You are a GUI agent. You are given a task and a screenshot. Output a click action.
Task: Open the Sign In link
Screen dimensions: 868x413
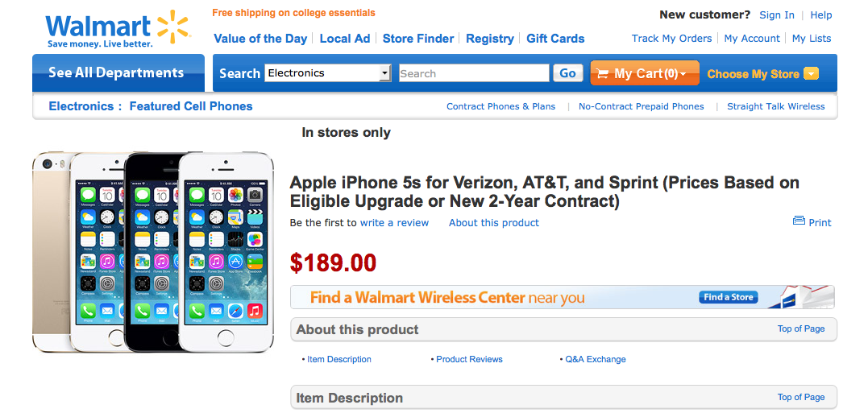(x=777, y=15)
